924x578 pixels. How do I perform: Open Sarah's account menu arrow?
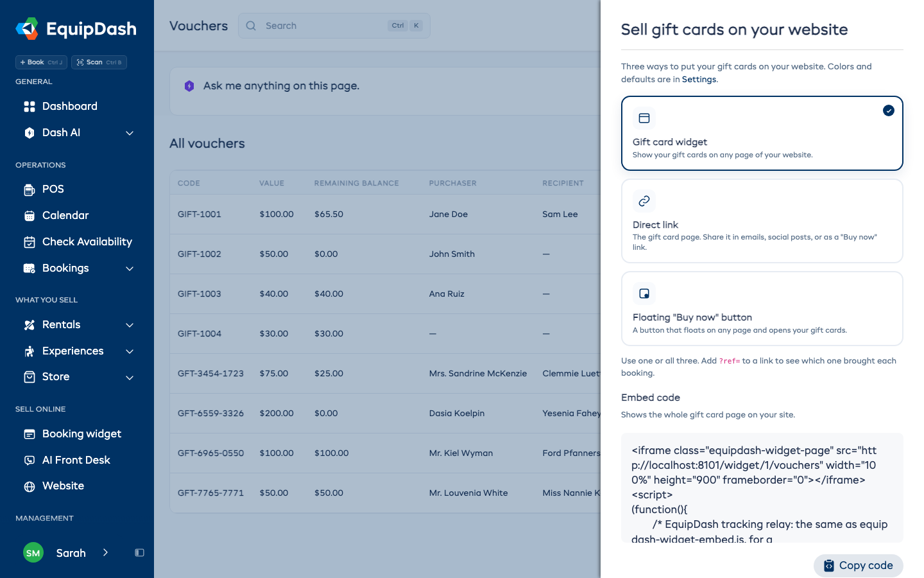point(105,552)
